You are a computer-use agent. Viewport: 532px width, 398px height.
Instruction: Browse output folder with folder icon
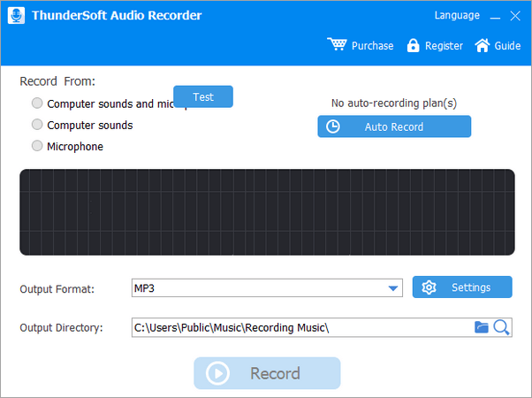[481, 327]
